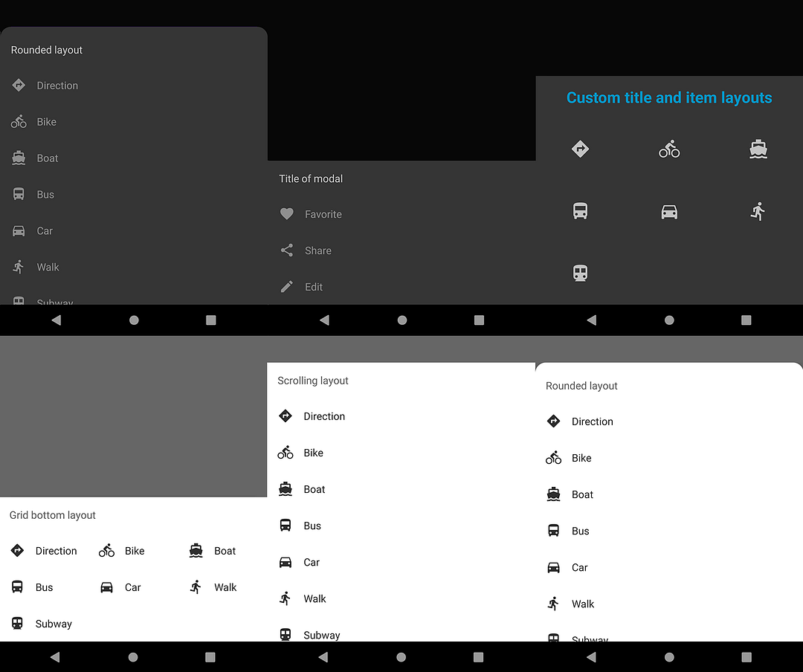Select the Direction diamond icon in dark Rounded layout
Screen dimensions: 803x672
[19, 85]
